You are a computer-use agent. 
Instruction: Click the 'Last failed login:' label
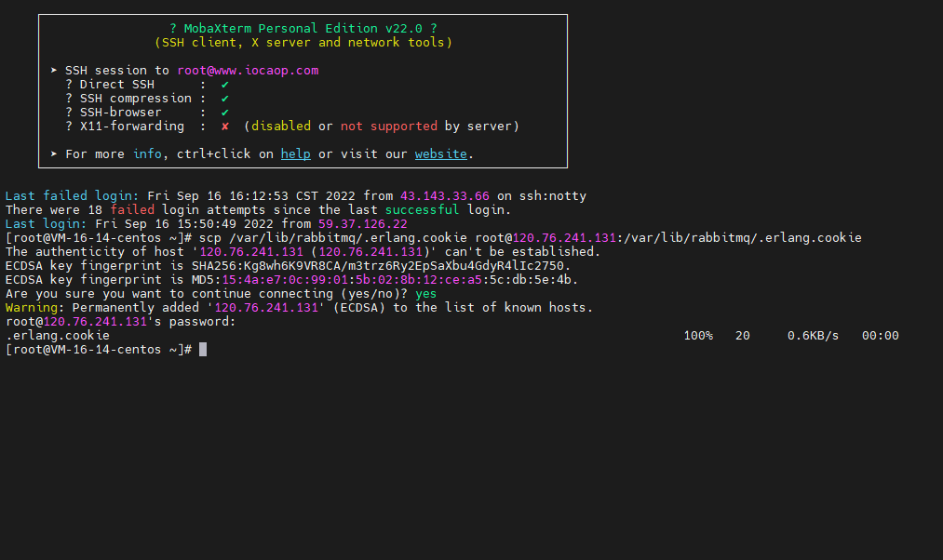pos(73,196)
